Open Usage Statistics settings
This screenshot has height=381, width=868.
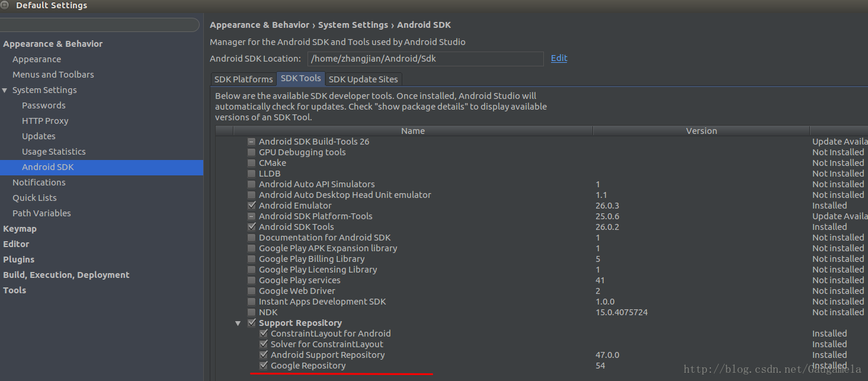[54, 152]
